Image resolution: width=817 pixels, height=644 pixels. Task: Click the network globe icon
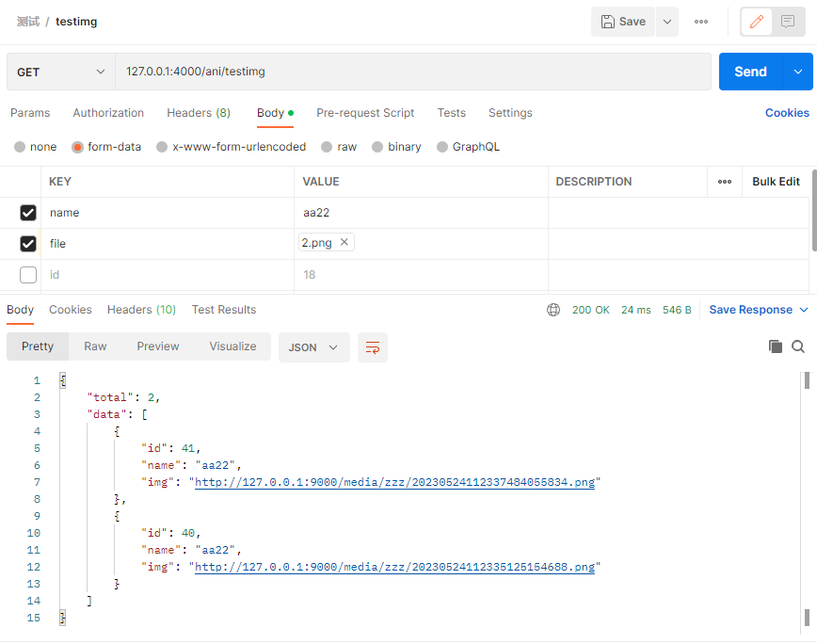pos(553,310)
